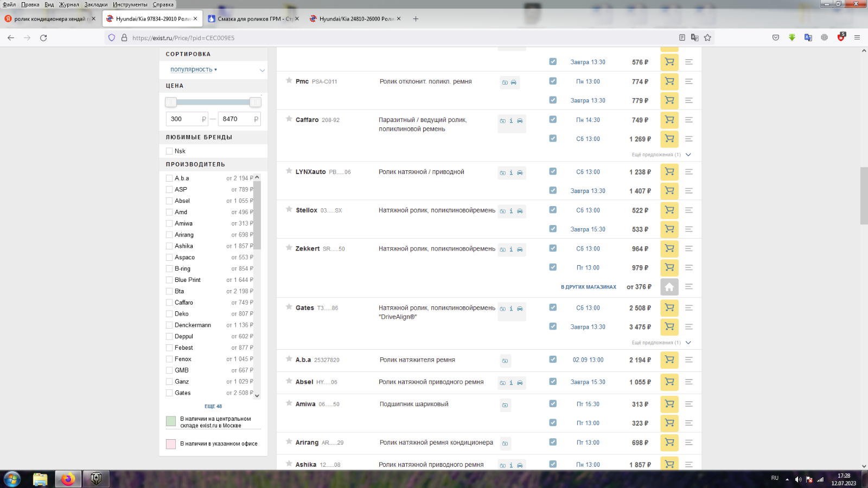This screenshot has width=868, height=488.
Task: Mark Gates brand as favorite star
Action: pos(289,307)
